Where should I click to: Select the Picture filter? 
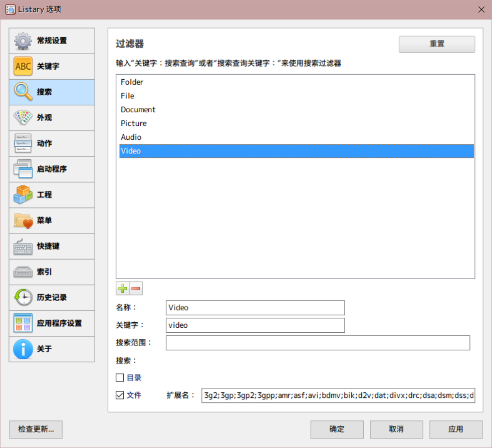[297, 123]
